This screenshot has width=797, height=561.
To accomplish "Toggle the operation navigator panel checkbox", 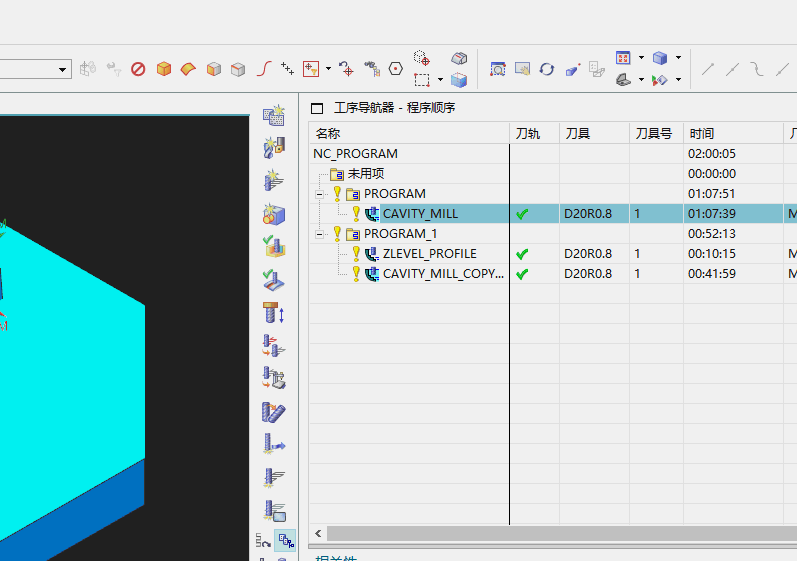I will click(317, 108).
